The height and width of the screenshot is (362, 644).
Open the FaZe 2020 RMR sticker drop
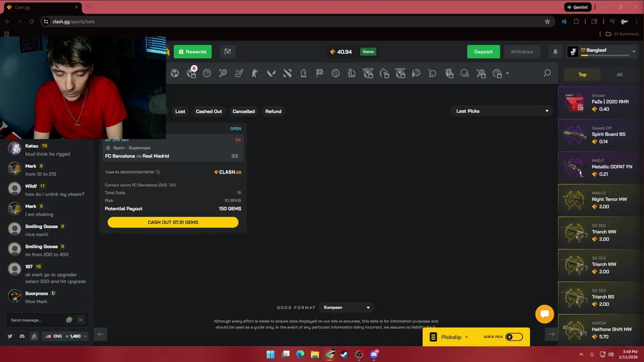point(601,103)
